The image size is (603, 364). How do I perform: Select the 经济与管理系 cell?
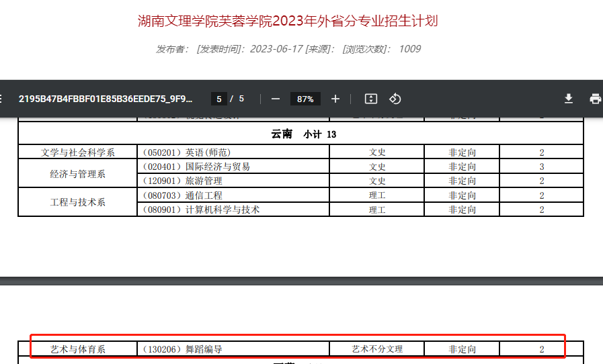(78, 174)
